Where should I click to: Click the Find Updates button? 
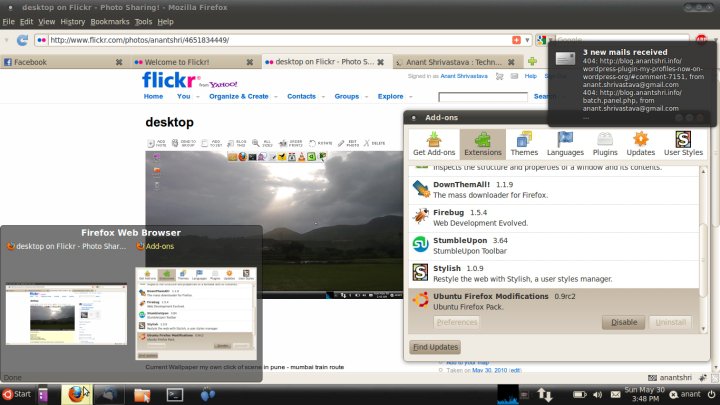pos(435,347)
